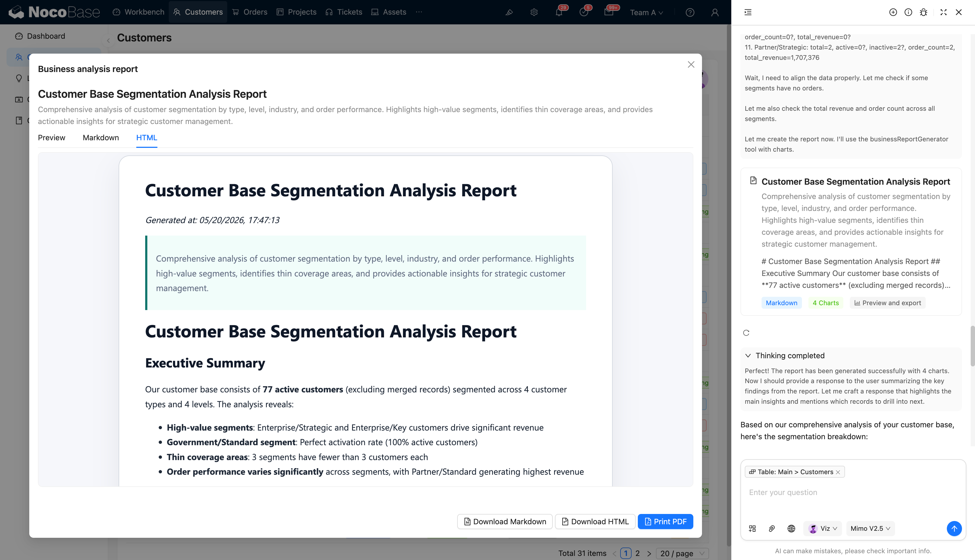This screenshot has height=560, width=975.
Task: Click the attach file paperclip icon
Action: point(772,529)
